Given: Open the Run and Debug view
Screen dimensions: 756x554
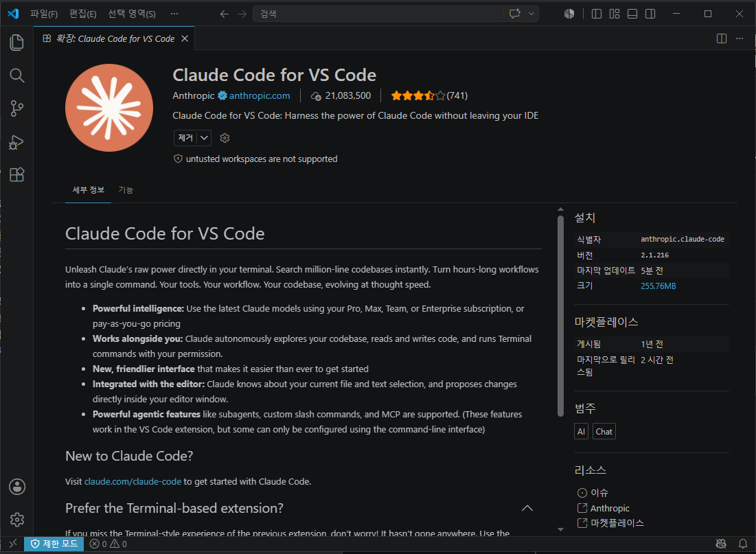Looking at the screenshot, I should [17, 141].
